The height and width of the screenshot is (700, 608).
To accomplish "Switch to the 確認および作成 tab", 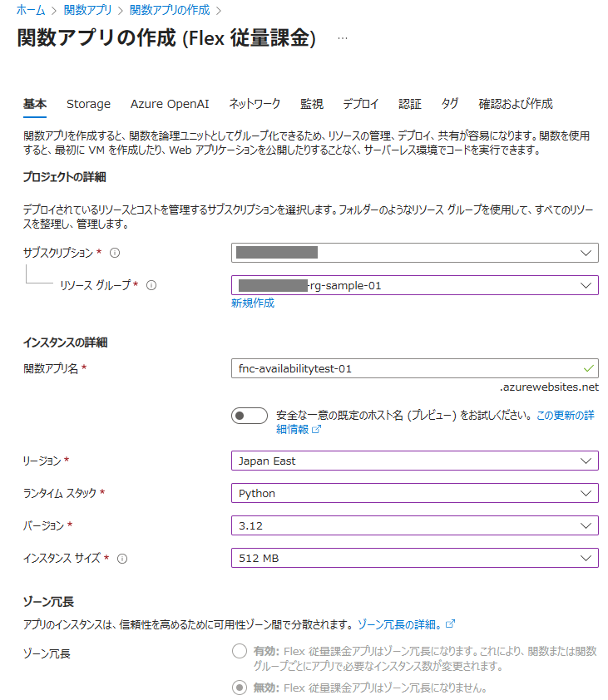I will 516,104.
